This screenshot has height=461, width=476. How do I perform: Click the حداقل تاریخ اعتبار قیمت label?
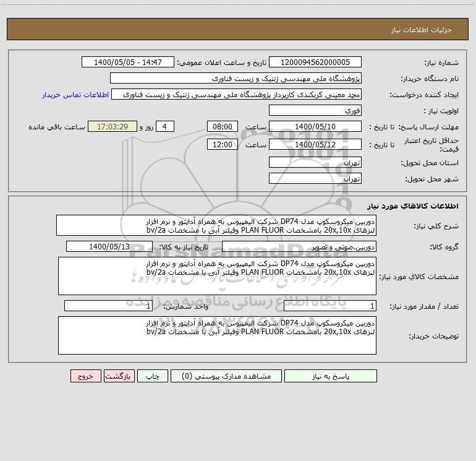pos(431,145)
